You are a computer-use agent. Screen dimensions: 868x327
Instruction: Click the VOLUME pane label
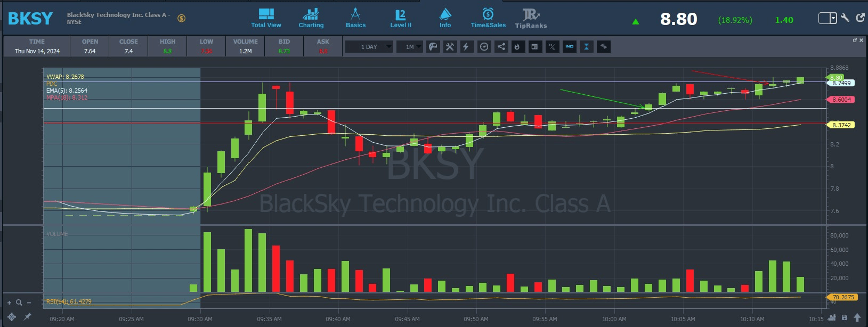point(57,234)
